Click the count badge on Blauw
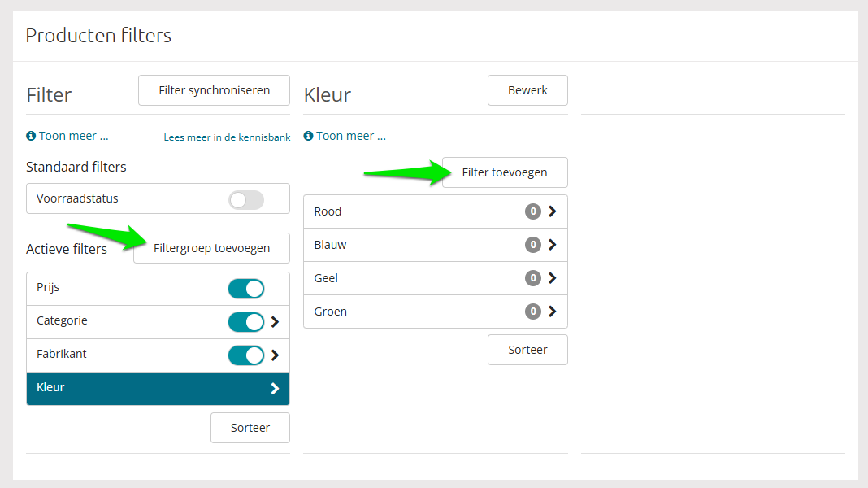Image resolution: width=868 pixels, height=488 pixels. (x=533, y=244)
